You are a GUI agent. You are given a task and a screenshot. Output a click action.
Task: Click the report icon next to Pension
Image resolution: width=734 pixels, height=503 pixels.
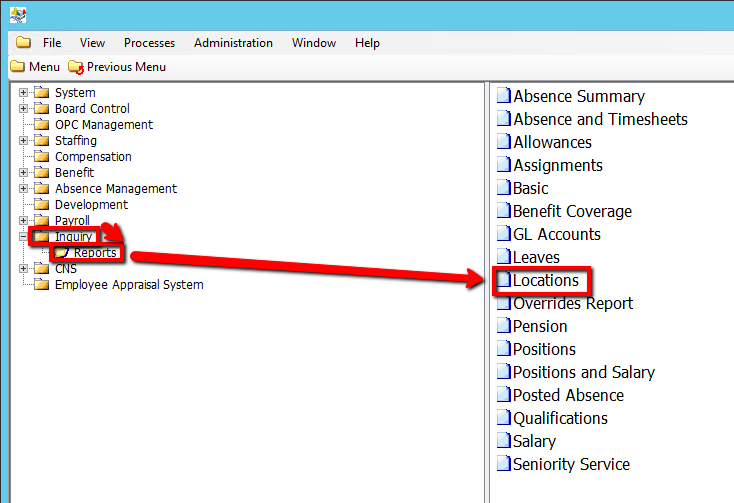(x=504, y=327)
